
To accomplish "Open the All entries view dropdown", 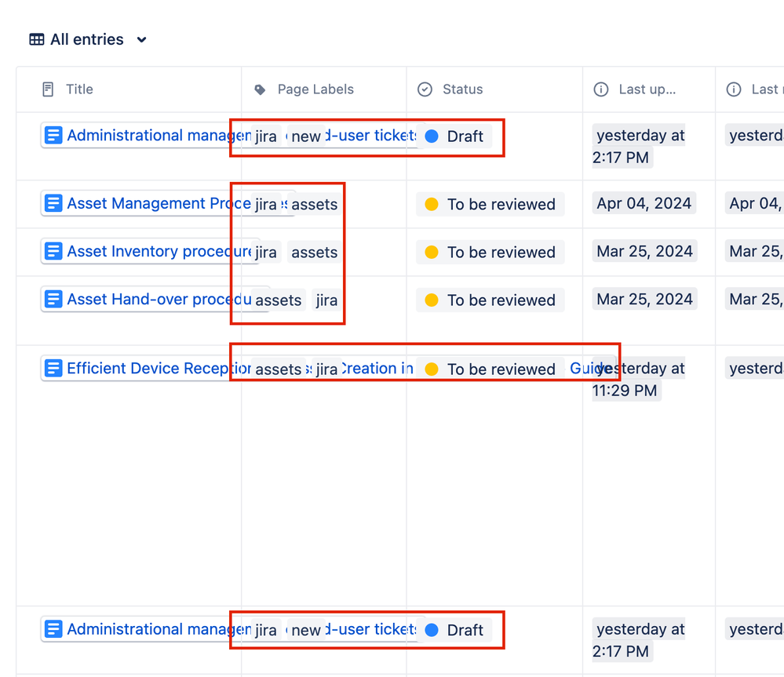I will tap(88, 39).
